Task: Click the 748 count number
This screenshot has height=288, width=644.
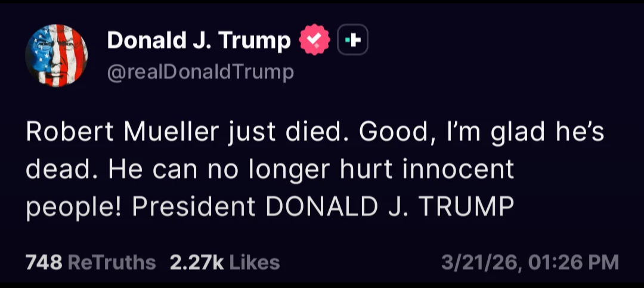Action: [44, 262]
